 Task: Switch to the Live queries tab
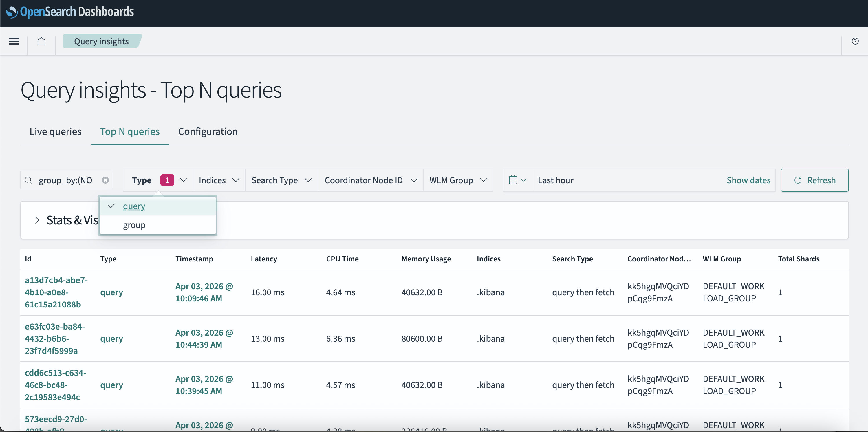(56, 131)
